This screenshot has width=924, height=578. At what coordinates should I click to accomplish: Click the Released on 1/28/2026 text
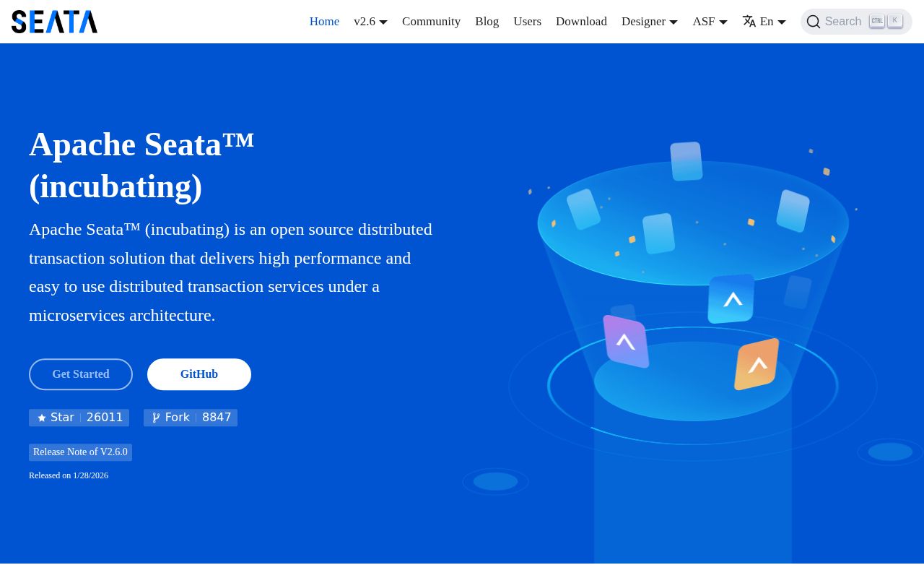[69, 475]
